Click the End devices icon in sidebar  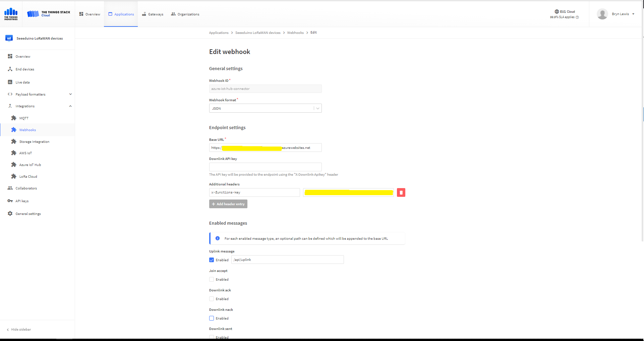[x=10, y=69]
